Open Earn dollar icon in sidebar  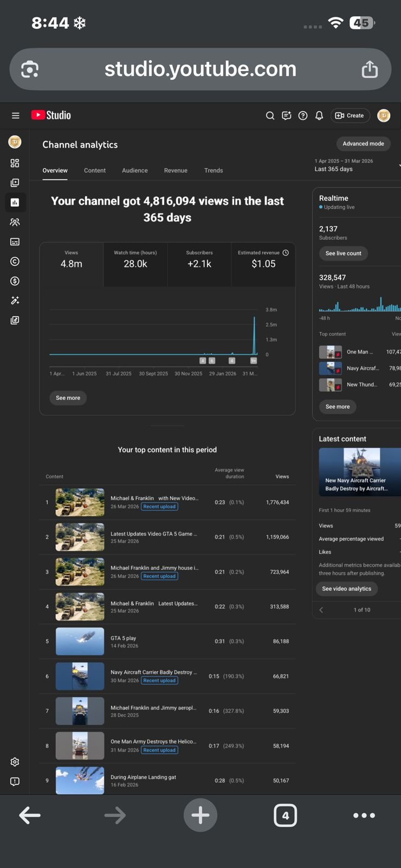(15, 281)
